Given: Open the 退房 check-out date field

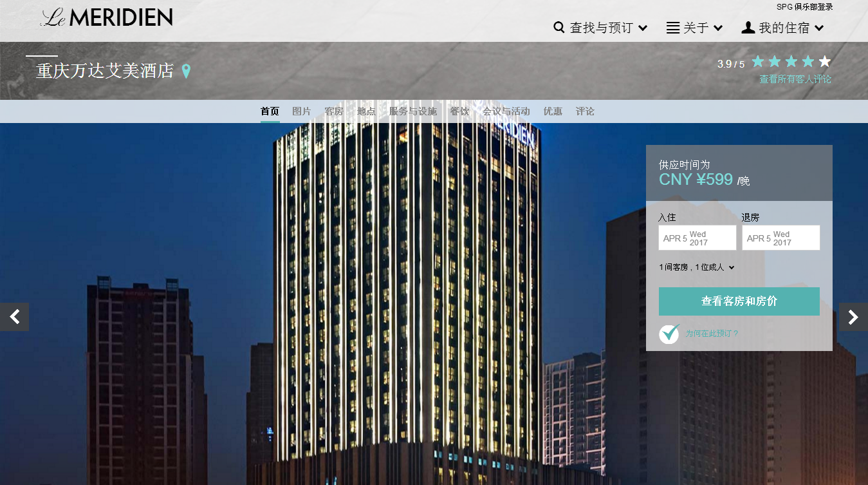Looking at the screenshot, I should tap(781, 238).
